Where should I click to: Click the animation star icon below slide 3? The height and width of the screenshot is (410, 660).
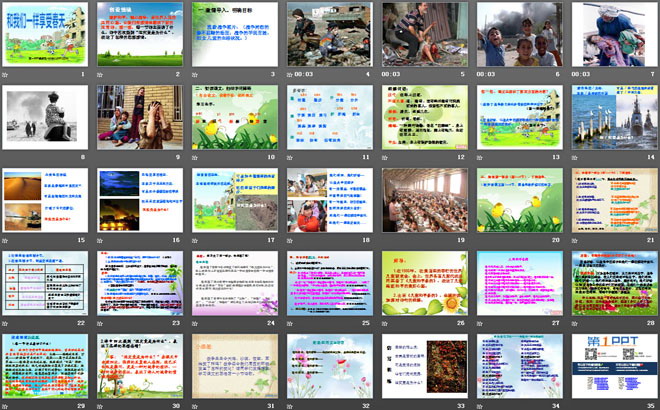[197, 74]
